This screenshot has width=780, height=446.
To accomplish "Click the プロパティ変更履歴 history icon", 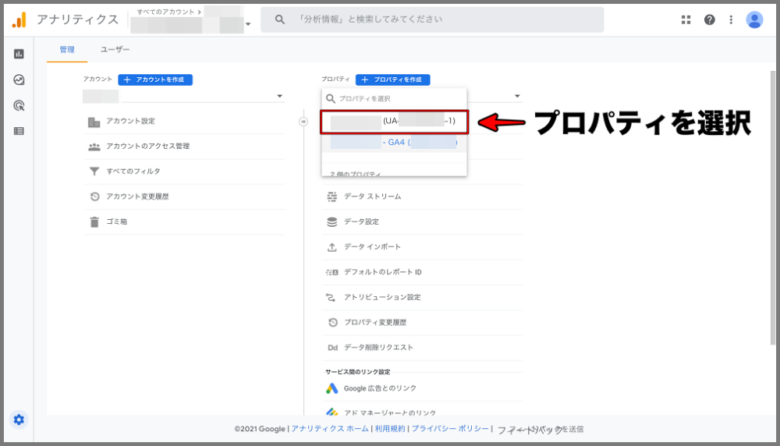I will [333, 322].
